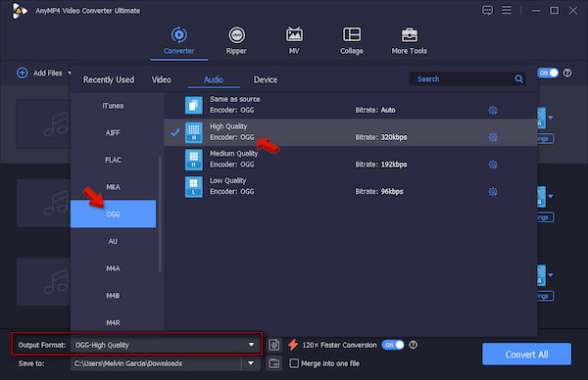This screenshot has width=588, height=380.
Task: Expand the Save to path dropdown arrow
Action: coord(251,363)
